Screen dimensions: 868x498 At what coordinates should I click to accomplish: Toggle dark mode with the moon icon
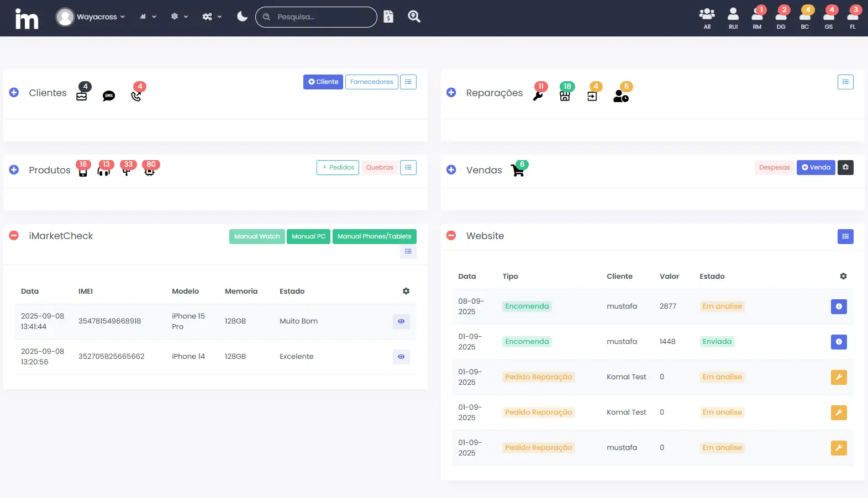pyautogui.click(x=242, y=17)
